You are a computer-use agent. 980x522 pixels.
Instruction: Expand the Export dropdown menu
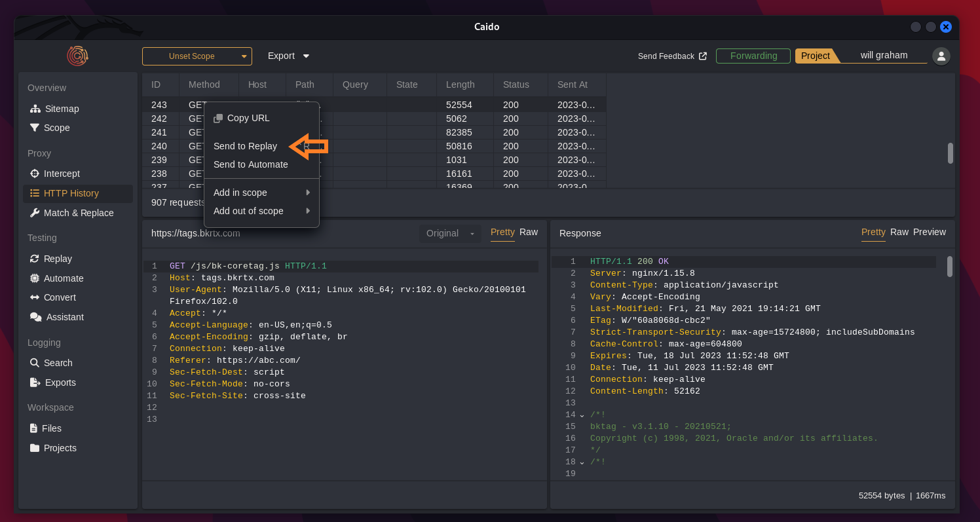[288, 56]
